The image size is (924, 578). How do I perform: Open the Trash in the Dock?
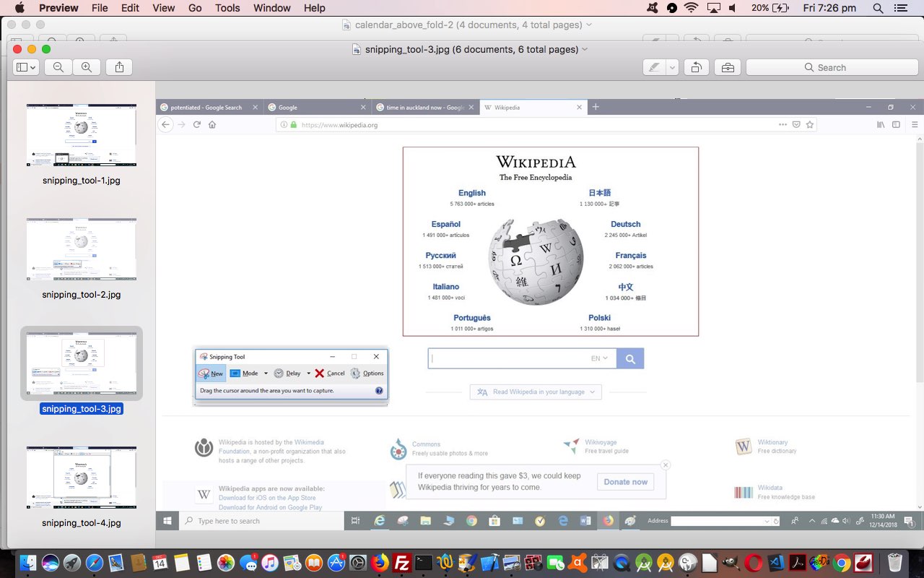tap(895, 563)
